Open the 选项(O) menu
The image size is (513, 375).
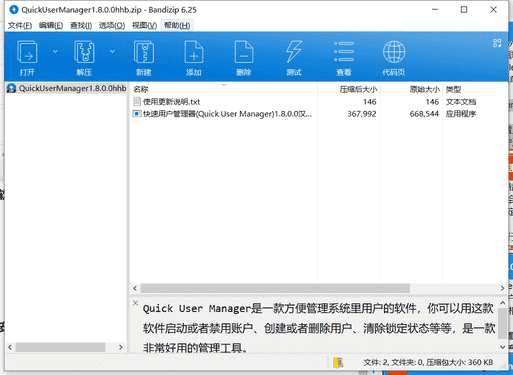coord(112,25)
